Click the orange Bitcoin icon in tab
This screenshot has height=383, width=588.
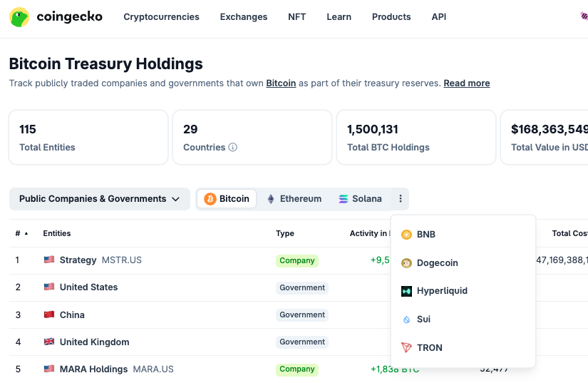click(x=210, y=199)
